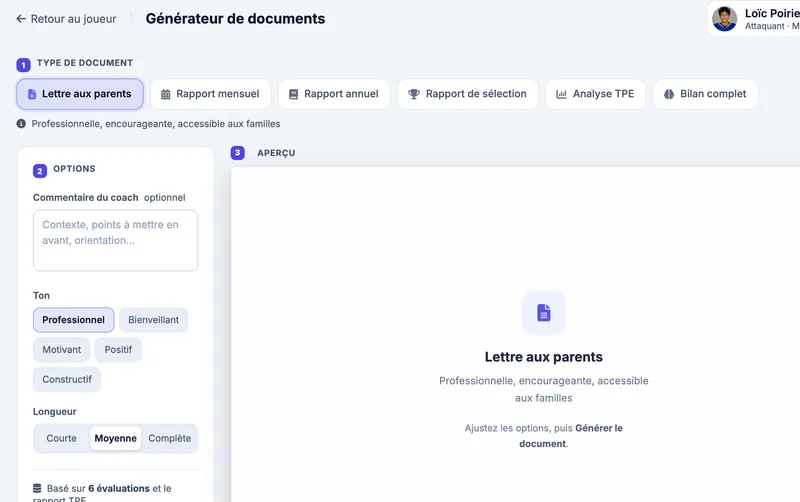Click the calendar icon of Rapport mensuel
Image resolution: width=800 pixels, height=502 pixels.
[x=166, y=94]
